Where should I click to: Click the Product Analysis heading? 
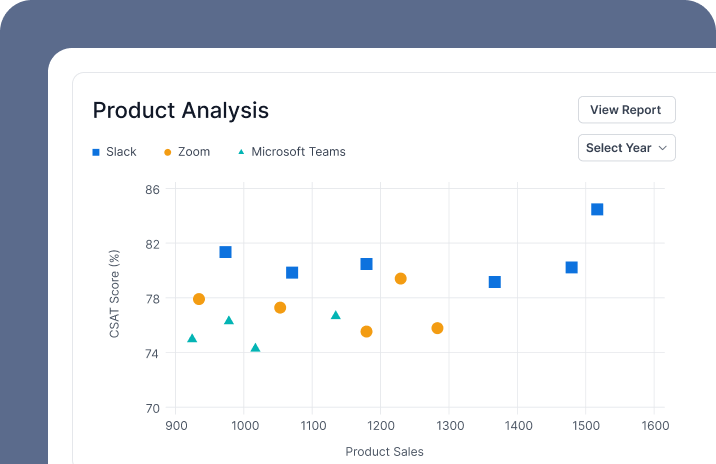click(181, 110)
